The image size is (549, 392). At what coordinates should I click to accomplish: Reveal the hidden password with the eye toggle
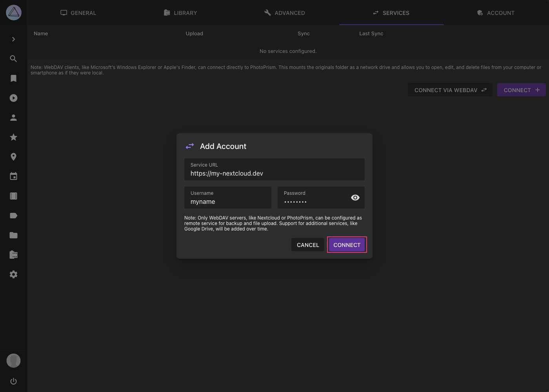point(355,198)
